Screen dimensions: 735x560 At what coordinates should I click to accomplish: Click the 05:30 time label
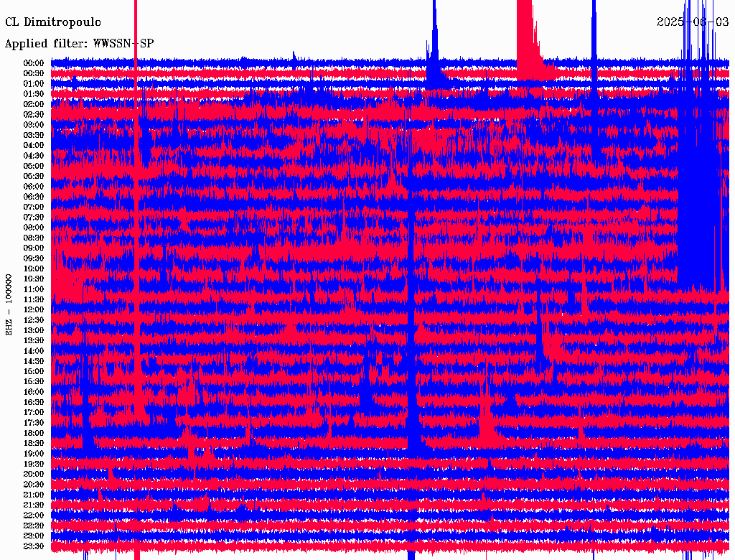34,177
